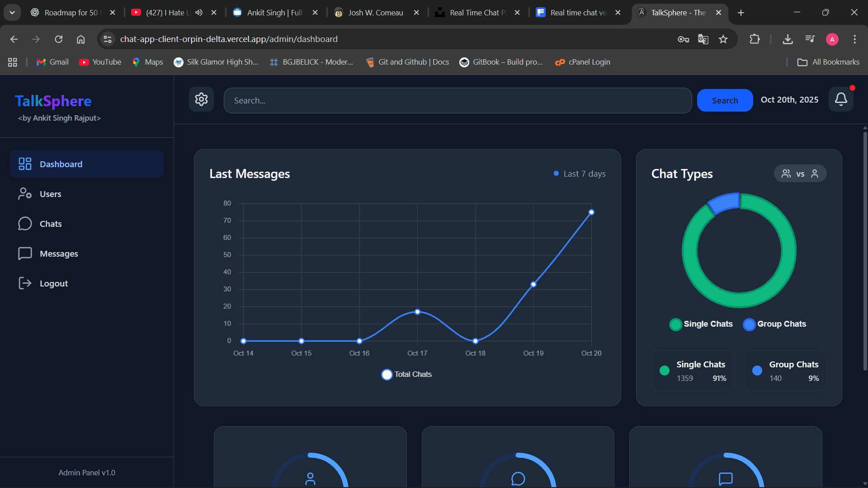The image size is (868, 488).
Task: Select Messages in sidebar
Action: [58, 253]
